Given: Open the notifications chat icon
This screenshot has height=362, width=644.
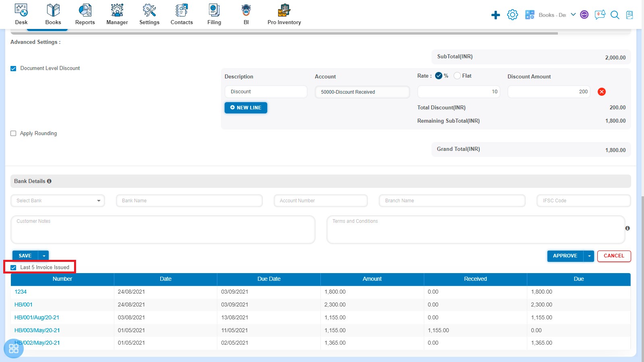Looking at the screenshot, I should click(600, 15).
